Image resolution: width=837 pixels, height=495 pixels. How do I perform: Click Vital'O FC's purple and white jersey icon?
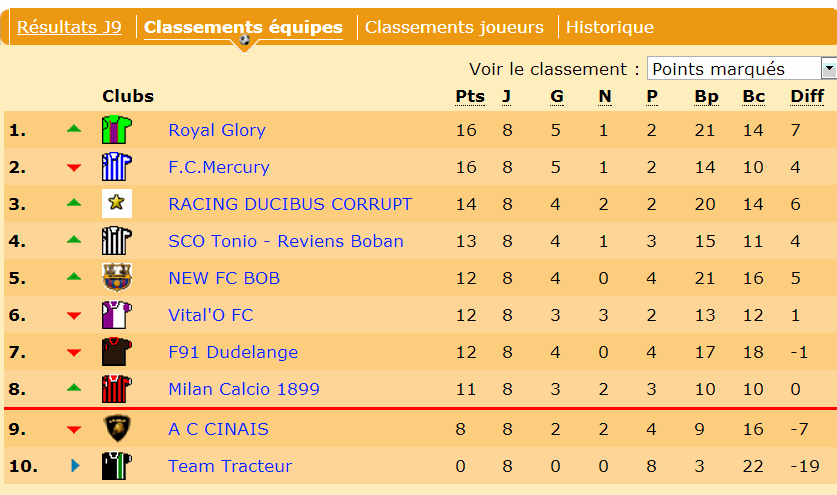click(x=116, y=315)
